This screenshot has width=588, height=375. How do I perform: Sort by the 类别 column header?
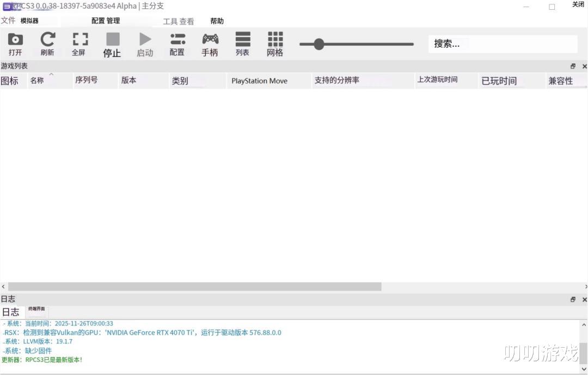[x=198, y=80]
